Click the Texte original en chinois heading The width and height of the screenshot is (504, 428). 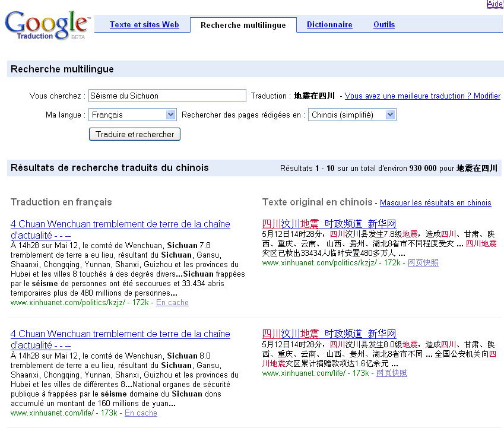317,202
